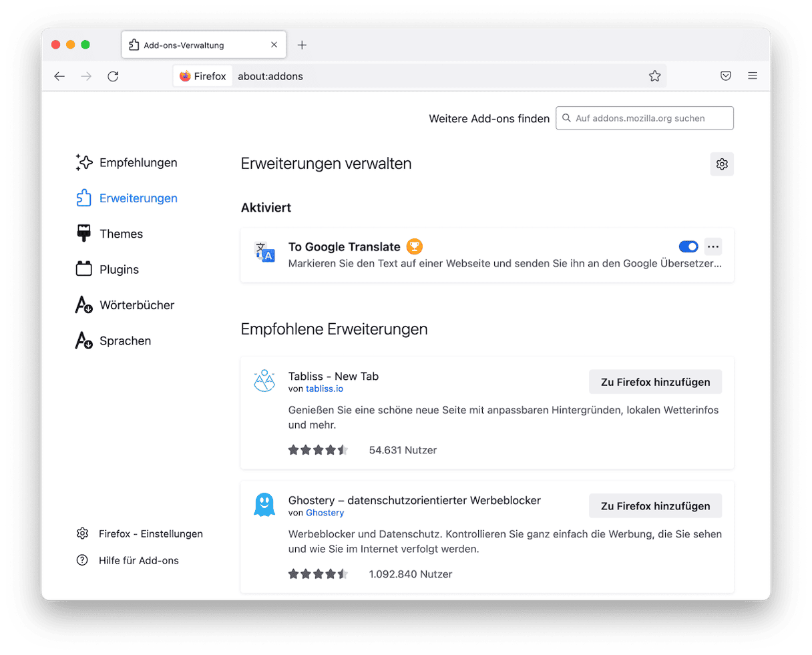812x655 pixels.
Task: Click the Plugins block icon
Action: click(x=83, y=269)
